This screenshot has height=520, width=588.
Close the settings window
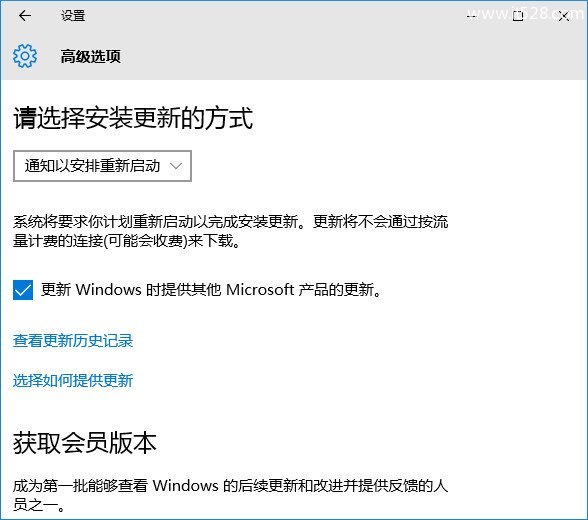click(564, 16)
